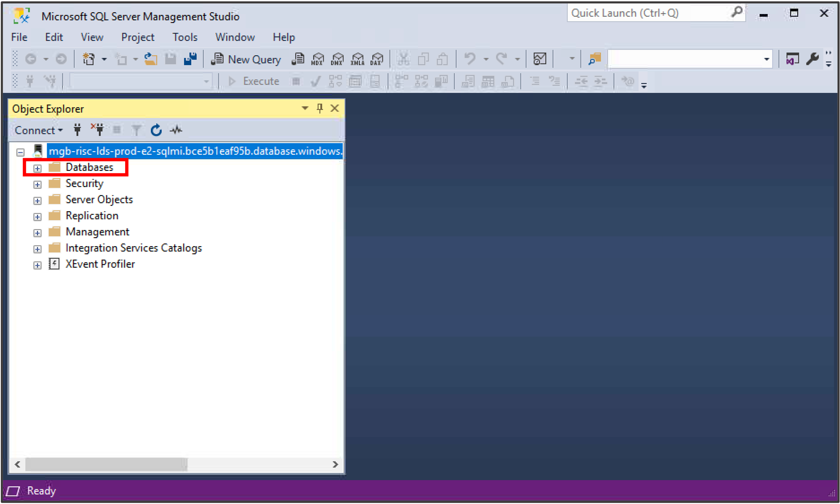This screenshot has height=504, width=840.
Task: Select the mgb-risc-lds-prod server node
Action: 195,151
